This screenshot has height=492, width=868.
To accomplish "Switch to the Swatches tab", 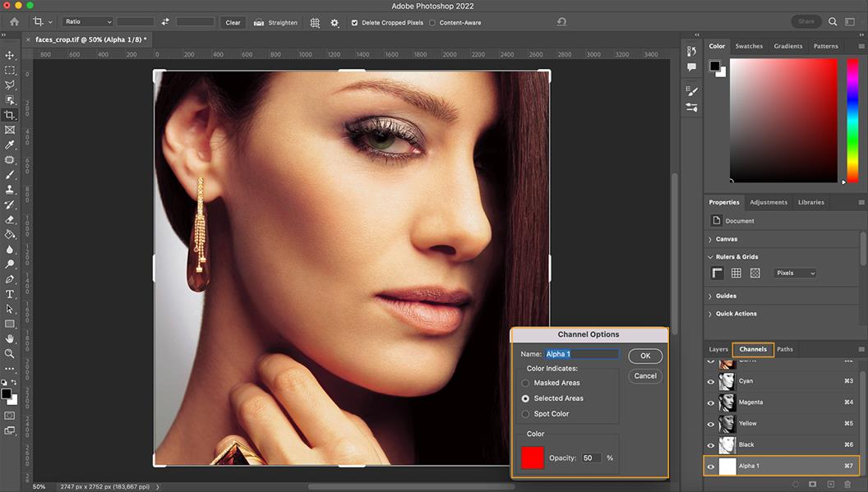I will (x=749, y=46).
